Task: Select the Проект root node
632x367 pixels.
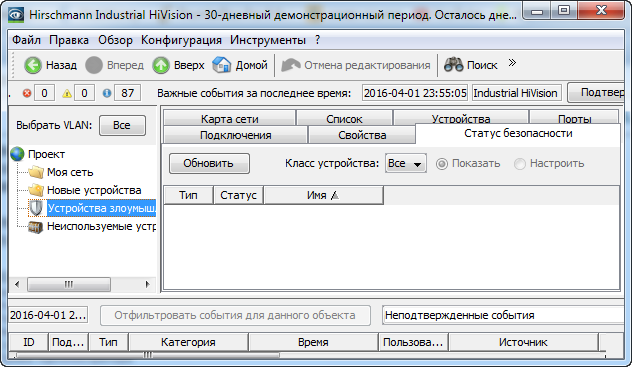Action: click(46, 154)
